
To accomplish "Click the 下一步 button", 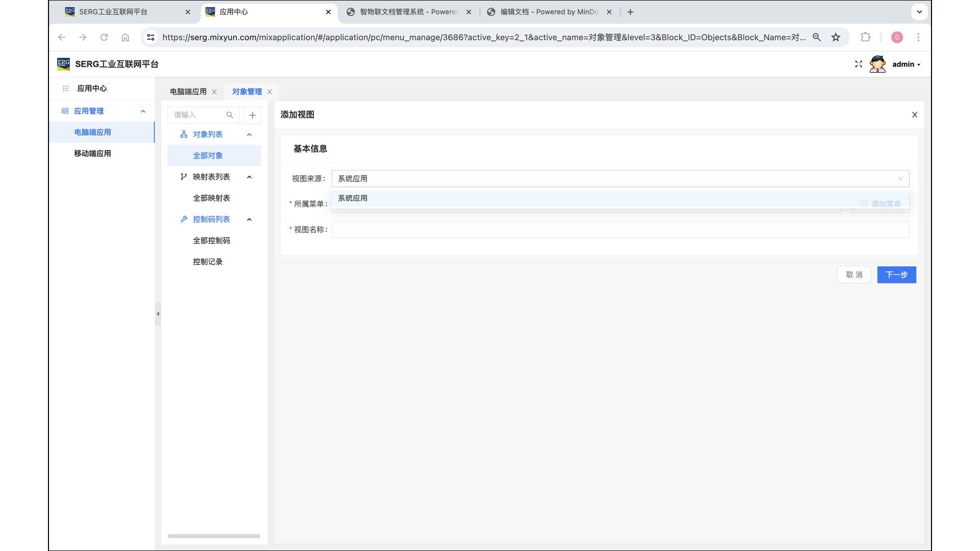I will coord(896,275).
